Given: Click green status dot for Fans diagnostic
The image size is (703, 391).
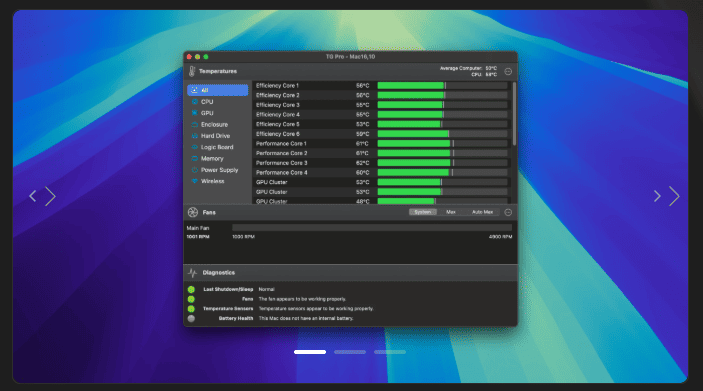Looking at the screenshot, I should 191,299.
